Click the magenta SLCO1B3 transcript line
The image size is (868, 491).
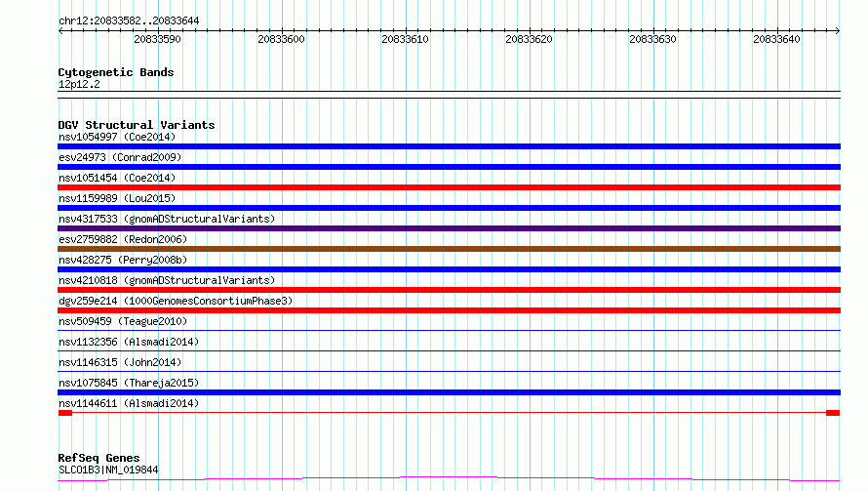pyautogui.click(x=449, y=479)
